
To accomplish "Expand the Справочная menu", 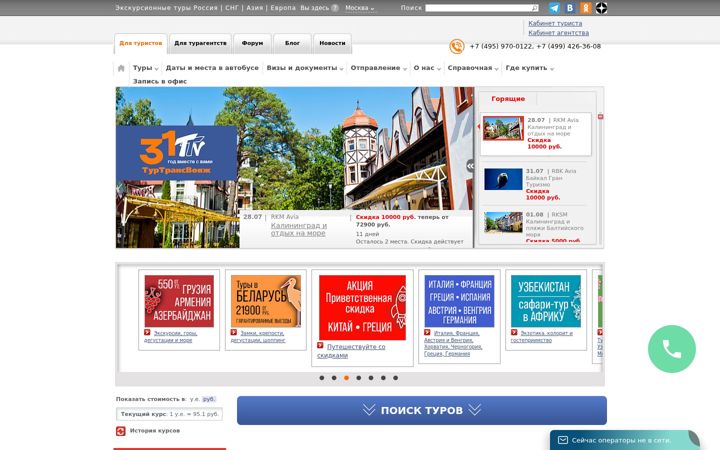I will point(473,68).
